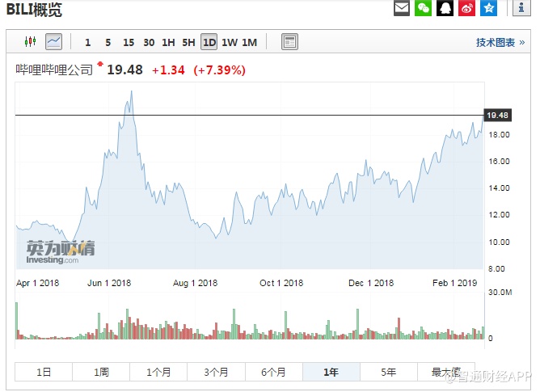Switch to area line chart type

point(54,42)
